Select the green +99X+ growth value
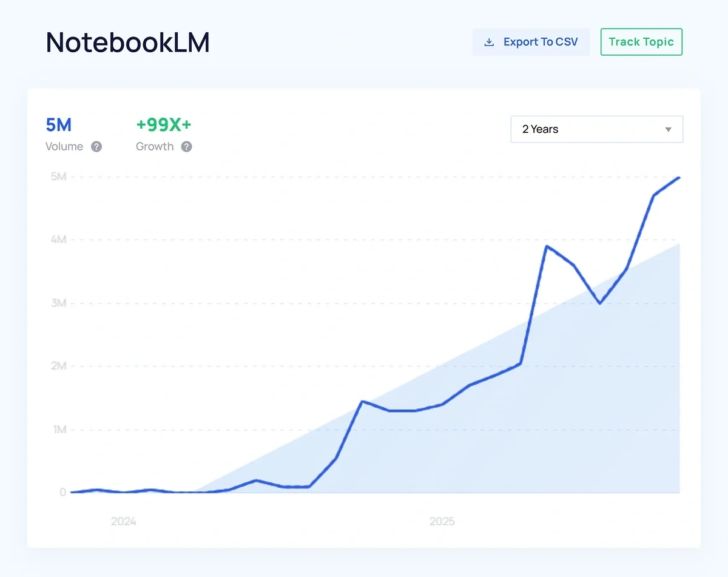The image size is (728, 577). pyautogui.click(x=164, y=125)
